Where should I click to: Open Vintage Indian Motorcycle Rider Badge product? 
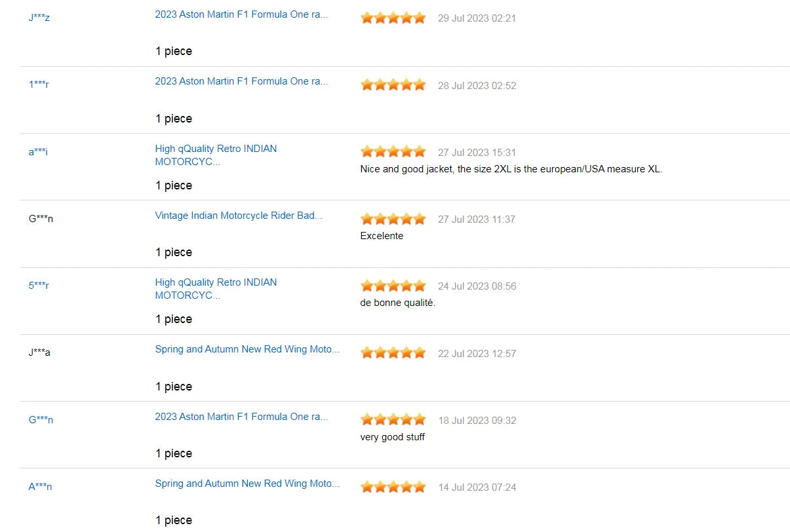(x=239, y=216)
